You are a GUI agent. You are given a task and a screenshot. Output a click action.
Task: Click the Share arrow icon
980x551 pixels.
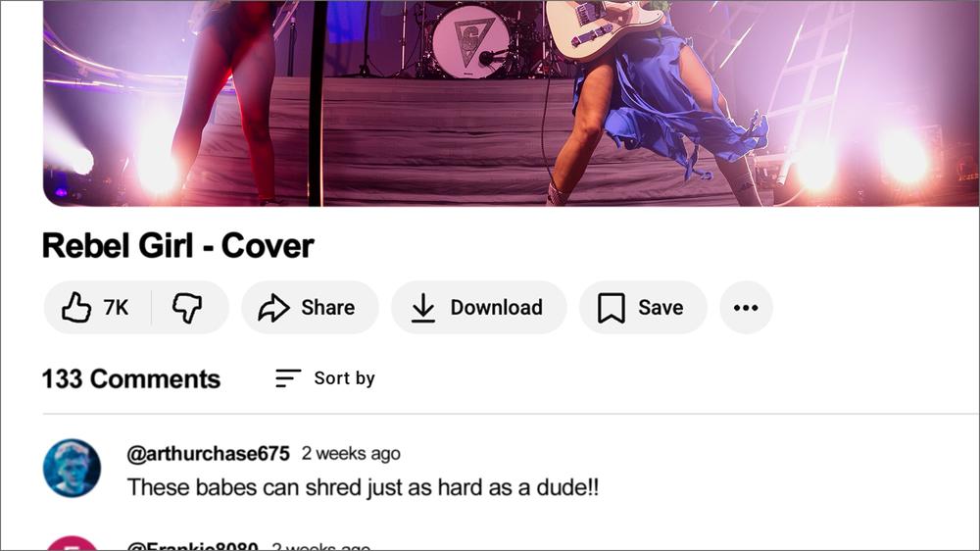273,308
